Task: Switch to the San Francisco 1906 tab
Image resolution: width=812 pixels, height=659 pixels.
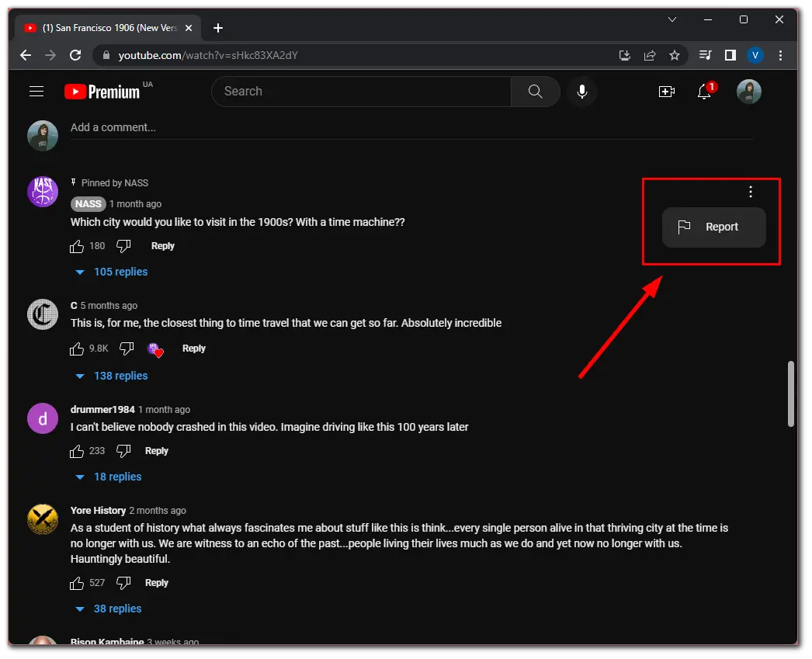Action: pos(108,28)
